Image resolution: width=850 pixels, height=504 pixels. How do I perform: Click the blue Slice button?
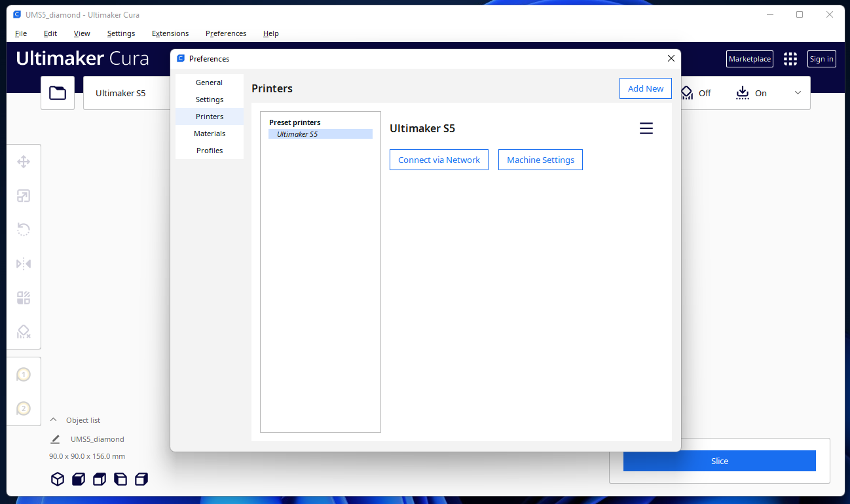click(x=720, y=461)
